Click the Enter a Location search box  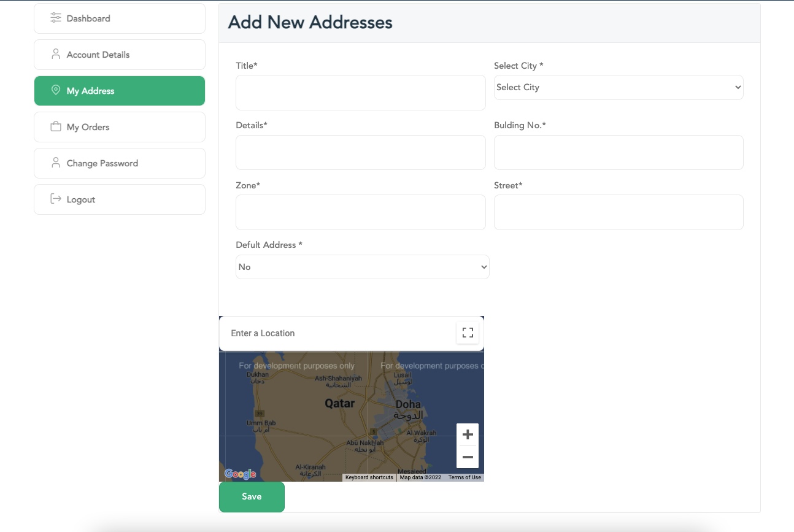coord(337,333)
